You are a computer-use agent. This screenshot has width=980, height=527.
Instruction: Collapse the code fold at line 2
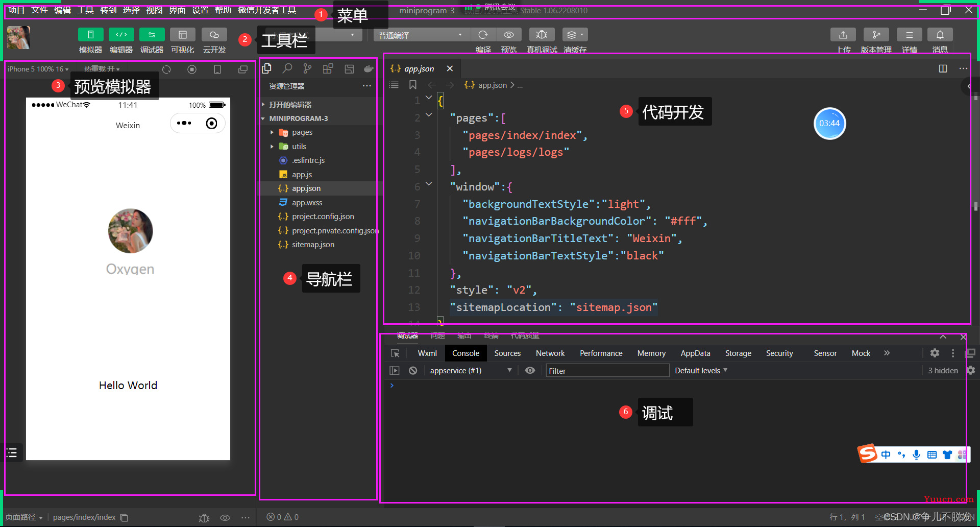pyautogui.click(x=429, y=115)
